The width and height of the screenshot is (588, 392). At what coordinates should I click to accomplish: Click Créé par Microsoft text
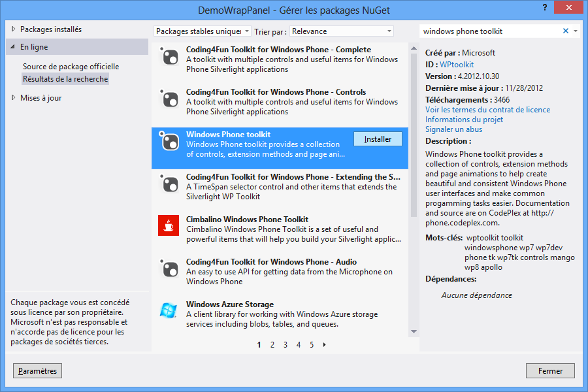pyautogui.click(x=460, y=53)
